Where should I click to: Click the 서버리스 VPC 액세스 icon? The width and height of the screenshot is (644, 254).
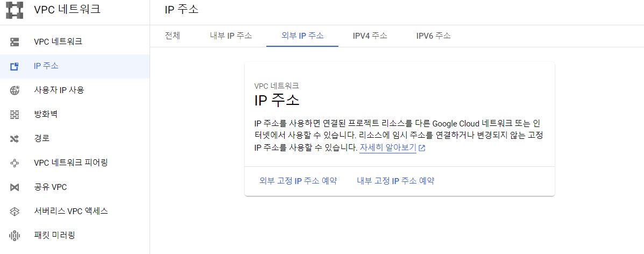tap(15, 211)
